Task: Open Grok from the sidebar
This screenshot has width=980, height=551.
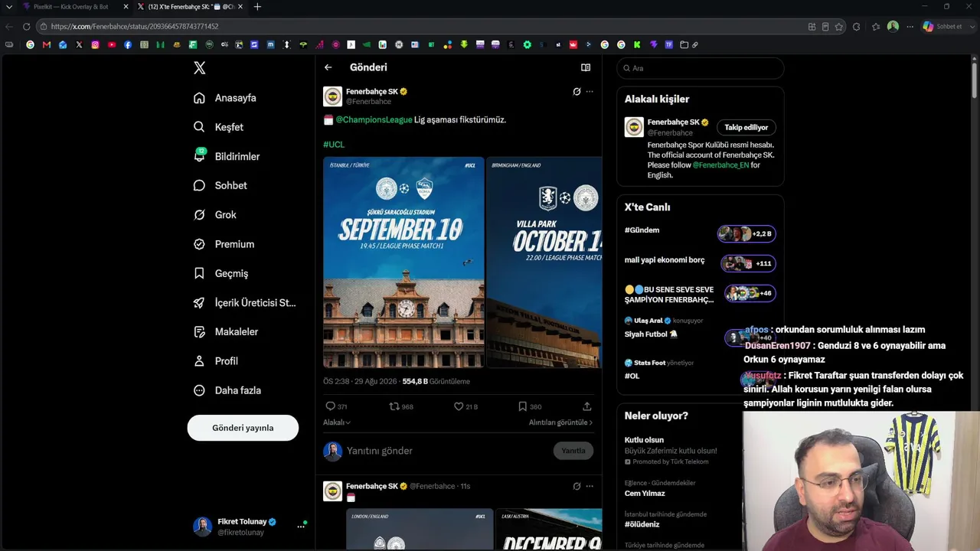Action: point(215,215)
